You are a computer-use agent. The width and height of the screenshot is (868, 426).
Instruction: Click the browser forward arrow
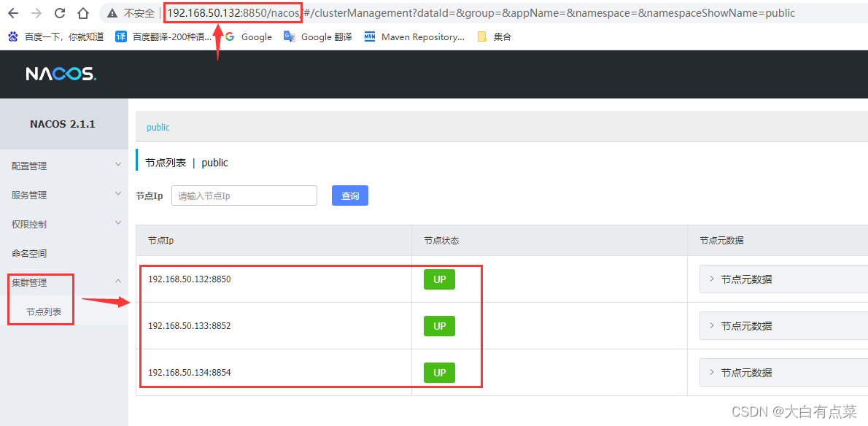coord(36,12)
